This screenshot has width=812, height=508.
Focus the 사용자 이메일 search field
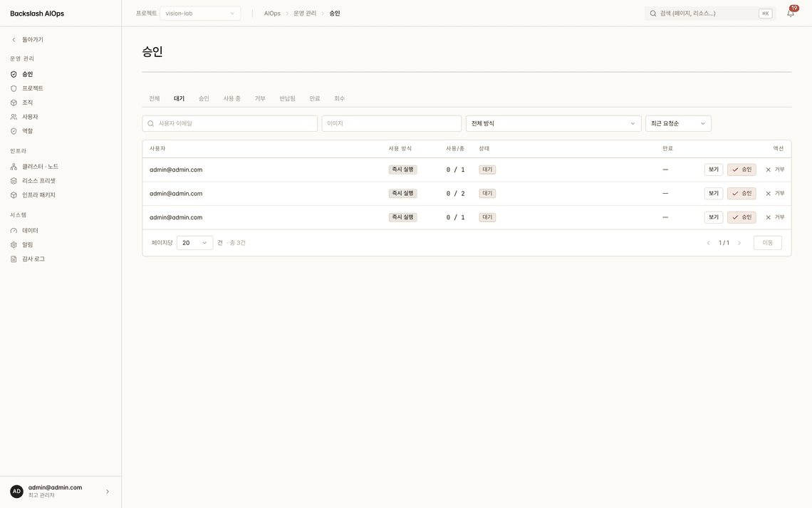[x=230, y=123]
